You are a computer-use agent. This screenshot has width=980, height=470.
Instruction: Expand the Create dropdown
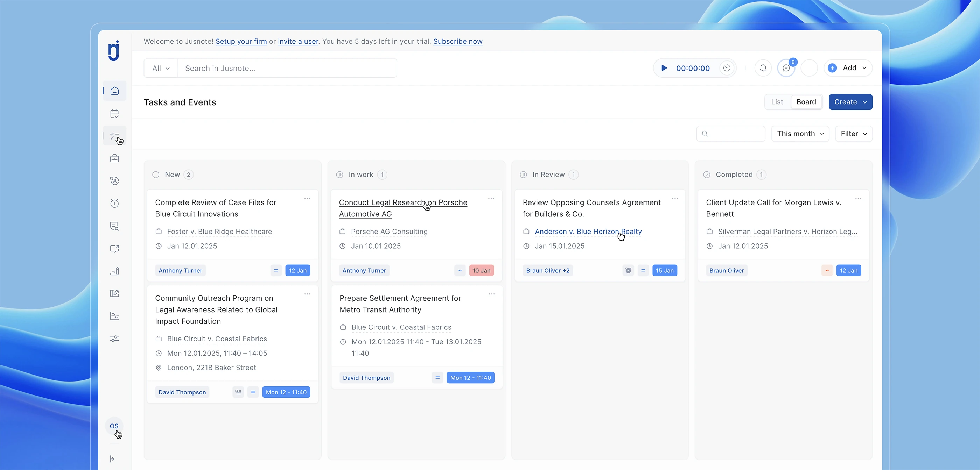tap(850, 102)
